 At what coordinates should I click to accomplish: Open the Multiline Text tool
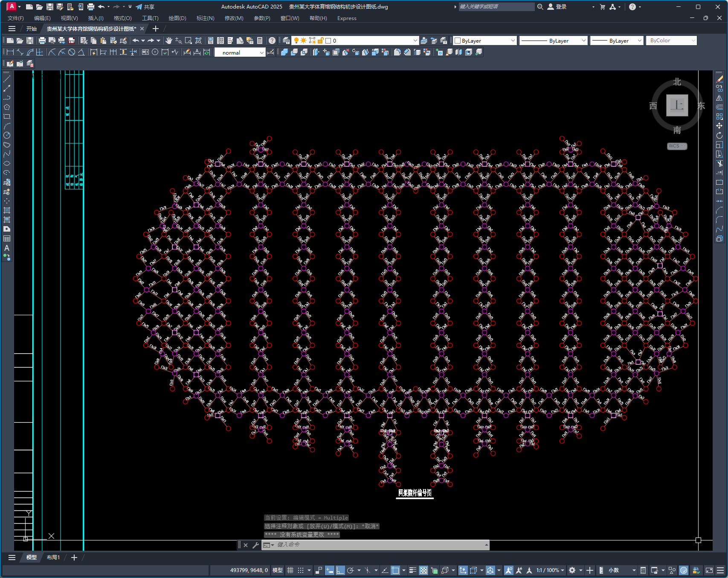[7, 248]
